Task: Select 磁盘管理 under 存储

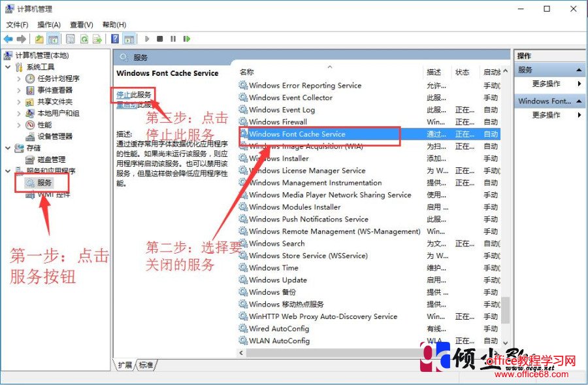Action: click(50, 160)
